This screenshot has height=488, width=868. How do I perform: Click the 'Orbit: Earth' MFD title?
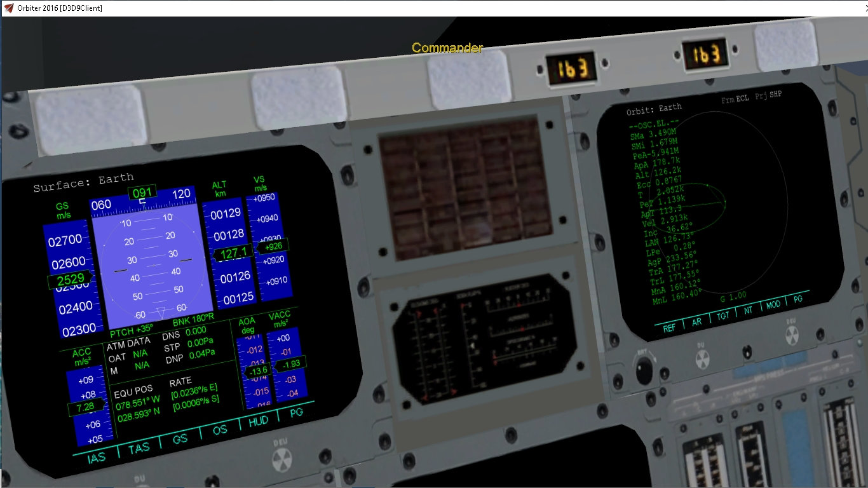click(654, 109)
